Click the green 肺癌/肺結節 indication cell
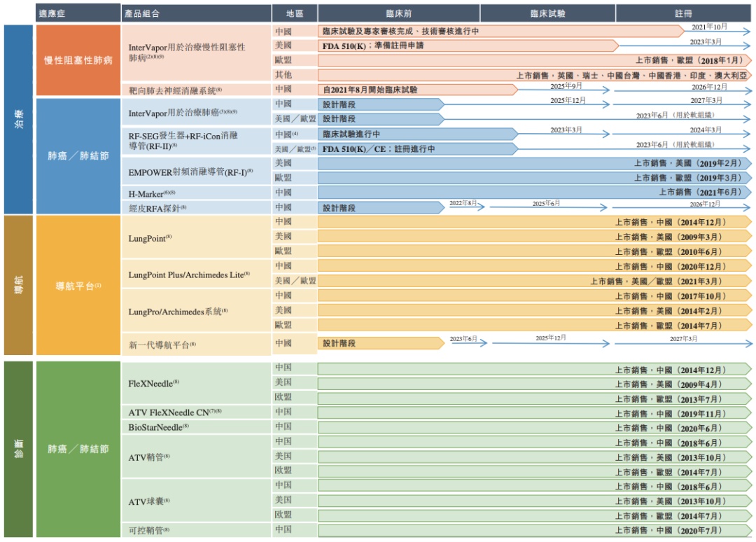 coord(78,449)
